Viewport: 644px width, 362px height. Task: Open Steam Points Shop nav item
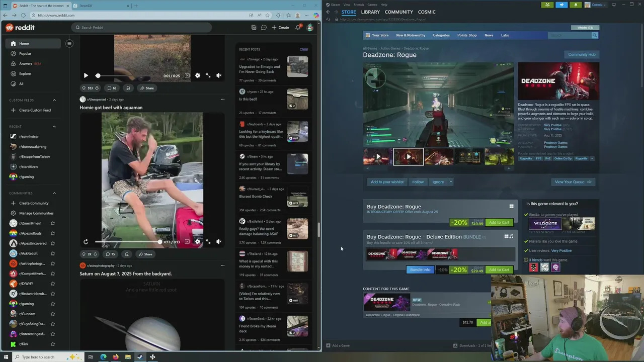(x=467, y=35)
